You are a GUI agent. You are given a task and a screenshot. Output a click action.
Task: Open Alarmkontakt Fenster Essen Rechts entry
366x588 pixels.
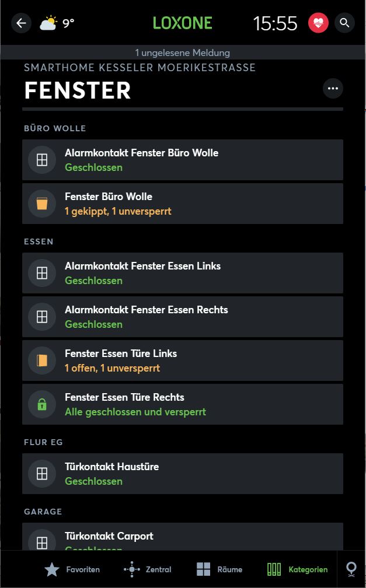pos(183,317)
